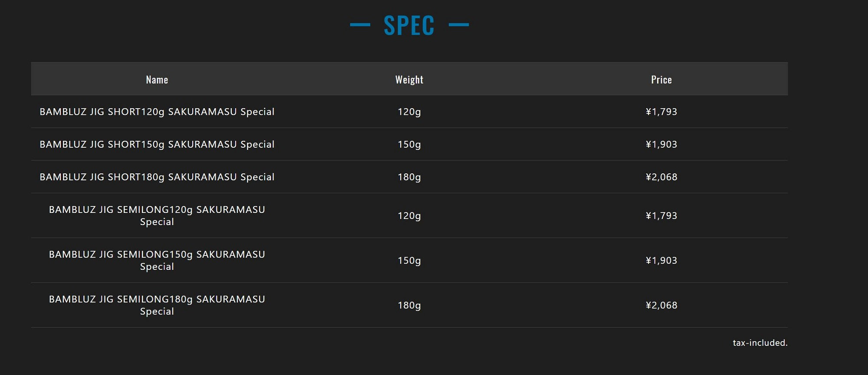868x375 pixels.
Task: Click the weight cell in the SHORT150g row
Action: click(409, 144)
